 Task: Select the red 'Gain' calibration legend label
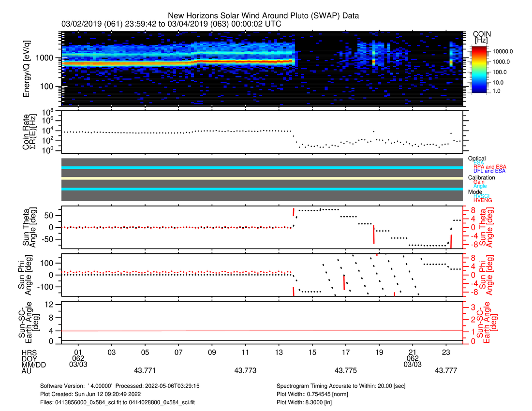(x=479, y=182)
